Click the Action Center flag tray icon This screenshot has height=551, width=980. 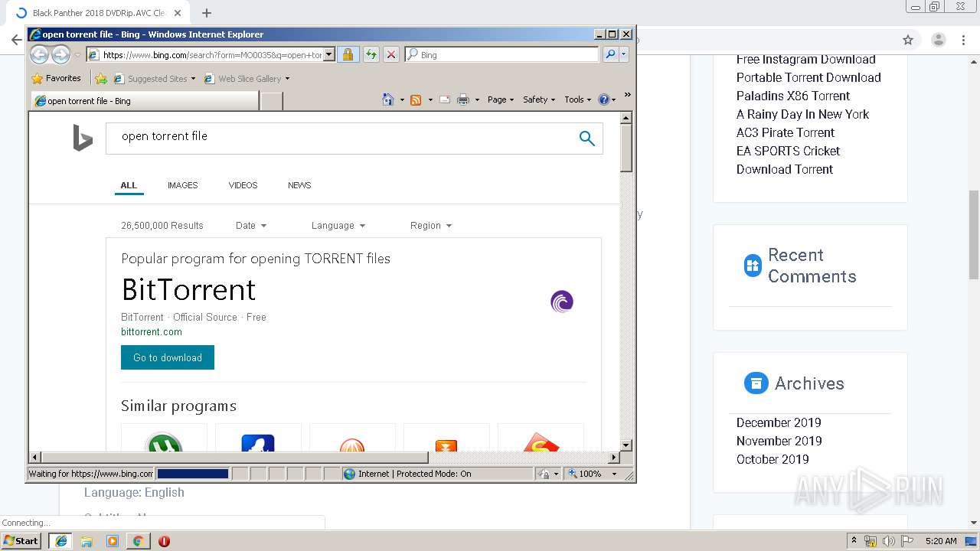[907, 541]
